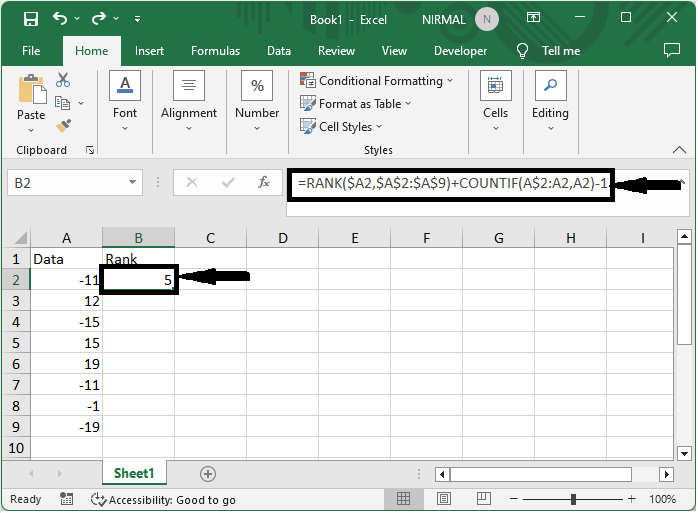
Task: Select cell A6 containing 19
Action: [x=66, y=364]
